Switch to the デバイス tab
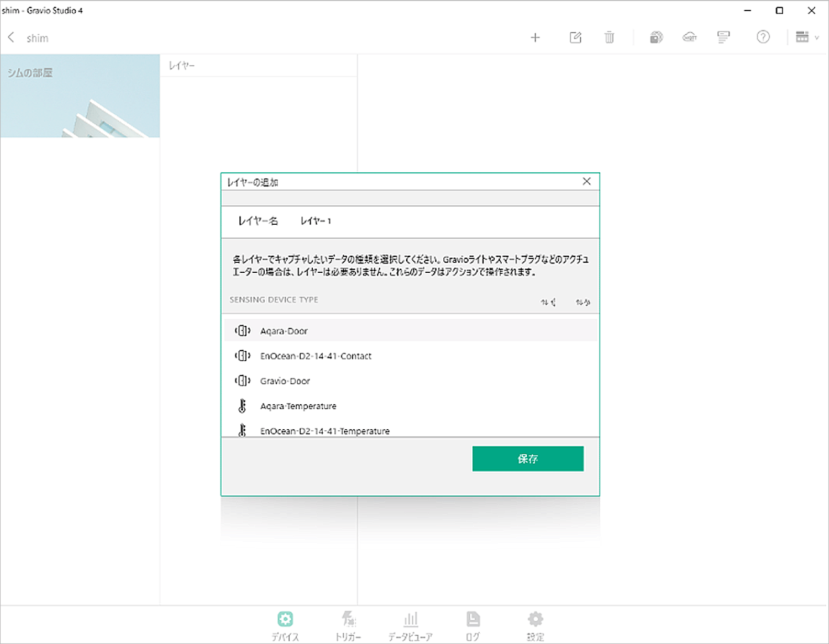The width and height of the screenshot is (829, 644). (x=285, y=626)
